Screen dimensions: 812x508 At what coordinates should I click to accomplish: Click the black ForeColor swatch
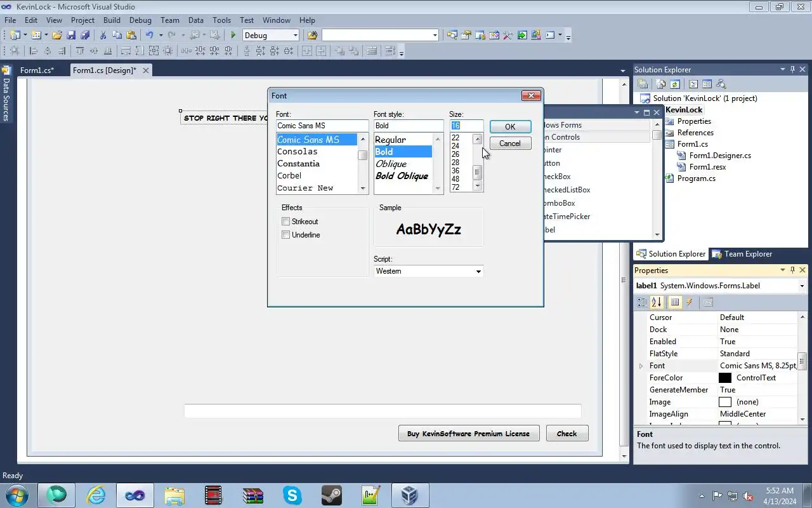pyautogui.click(x=725, y=378)
